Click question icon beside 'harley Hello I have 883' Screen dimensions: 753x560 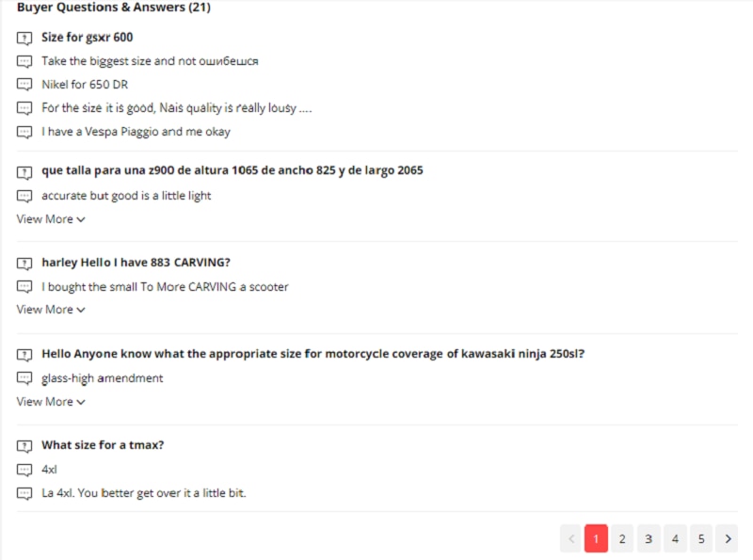point(24,264)
